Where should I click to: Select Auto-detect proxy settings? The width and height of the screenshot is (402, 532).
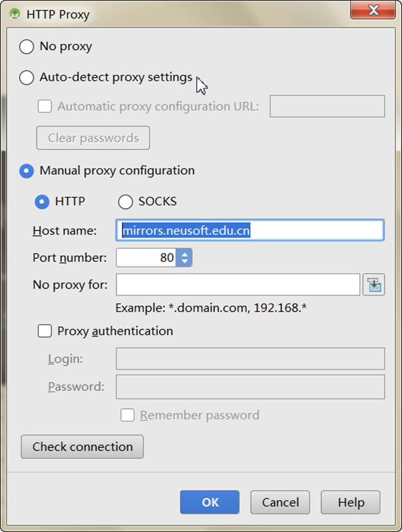pyautogui.click(x=25, y=77)
